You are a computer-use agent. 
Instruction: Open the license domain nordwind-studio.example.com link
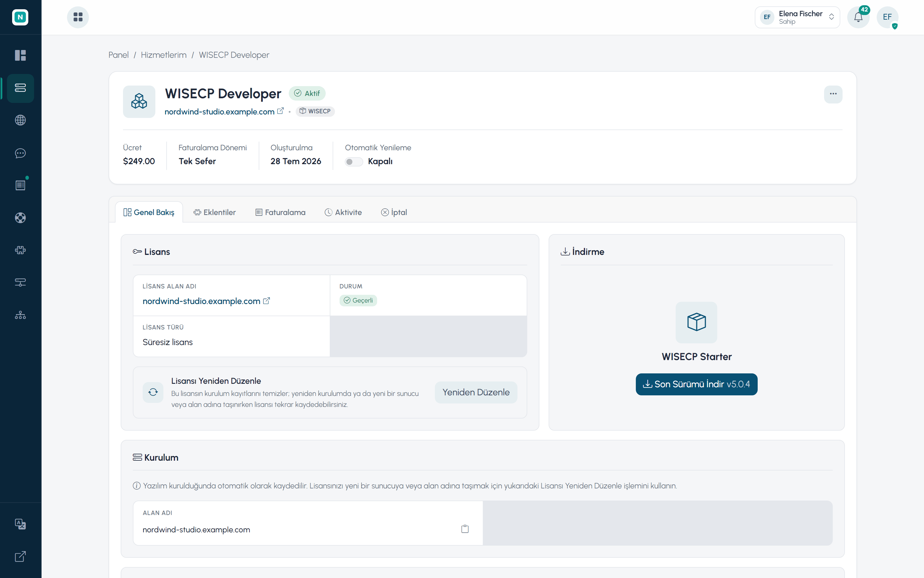tap(201, 301)
